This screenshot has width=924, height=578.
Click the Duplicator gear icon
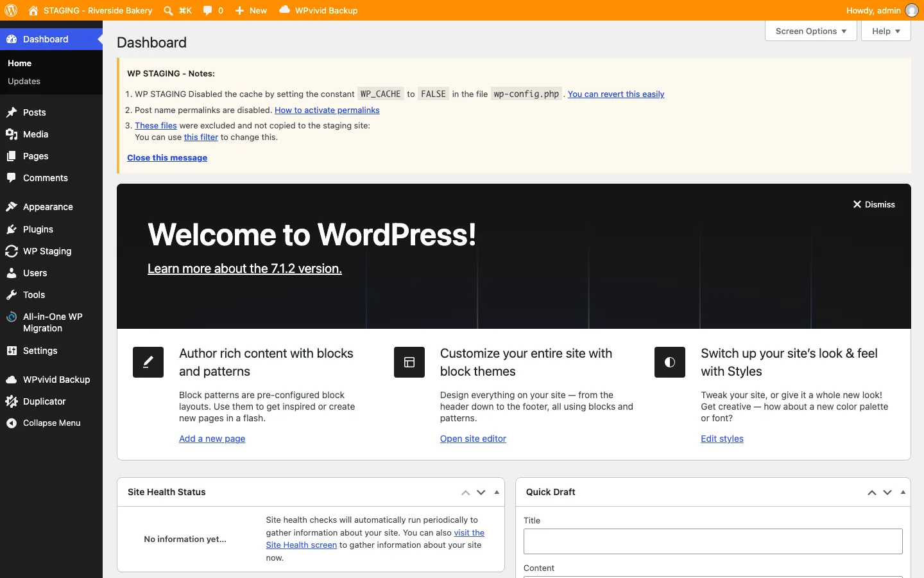pyautogui.click(x=12, y=401)
